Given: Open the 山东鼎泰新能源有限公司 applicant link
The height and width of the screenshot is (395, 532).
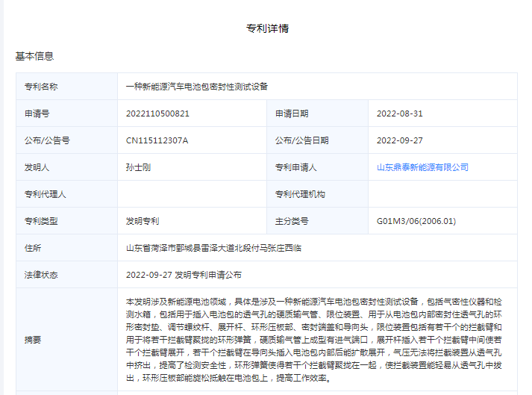Looking at the screenshot, I should 422,167.
